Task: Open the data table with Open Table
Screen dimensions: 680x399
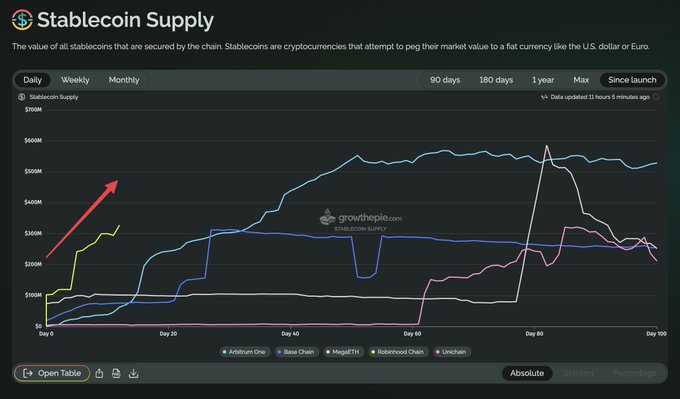Action: tap(52, 373)
